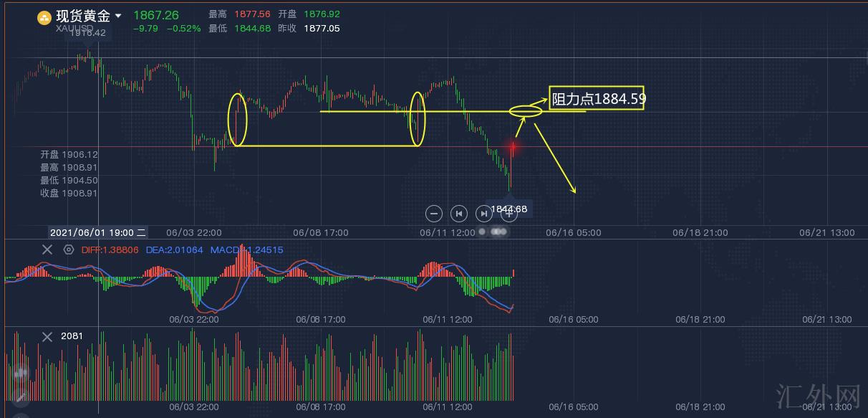This screenshot has width=868, height=418.
Task: Click the current price 1867.26
Action: point(156,15)
